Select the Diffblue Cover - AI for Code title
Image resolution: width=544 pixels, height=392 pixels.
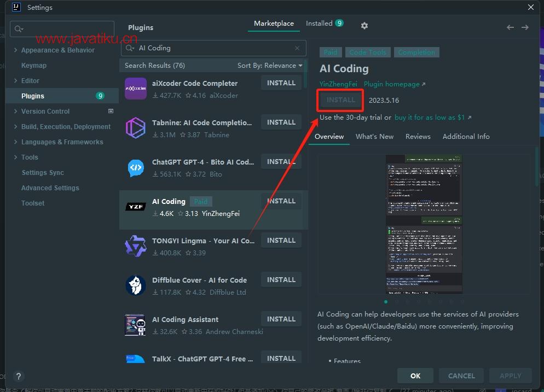click(x=200, y=280)
